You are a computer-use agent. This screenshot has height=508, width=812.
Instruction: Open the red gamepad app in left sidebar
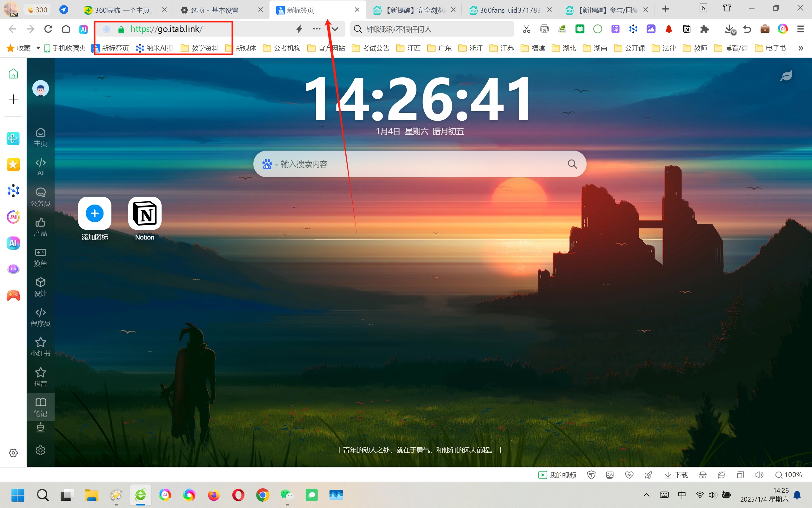coord(13,296)
